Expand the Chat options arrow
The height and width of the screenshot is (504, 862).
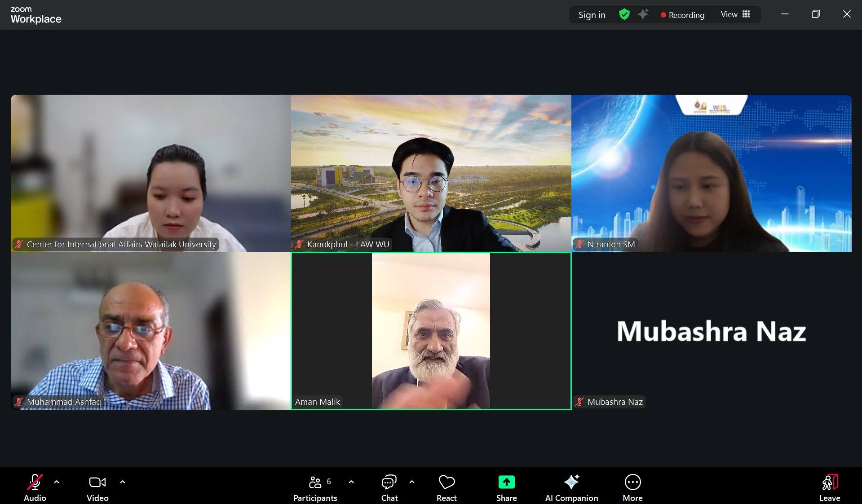click(x=412, y=482)
